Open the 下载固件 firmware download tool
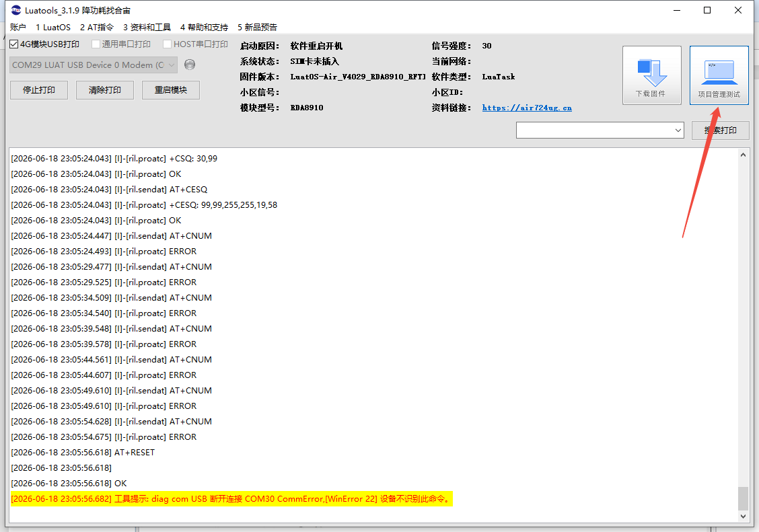 [x=651, y=75]
